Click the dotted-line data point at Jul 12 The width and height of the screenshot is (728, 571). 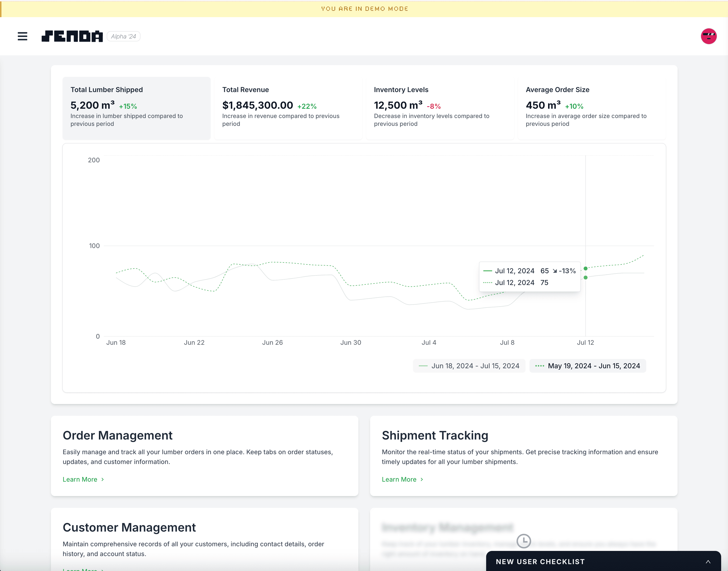pos(586,268)
